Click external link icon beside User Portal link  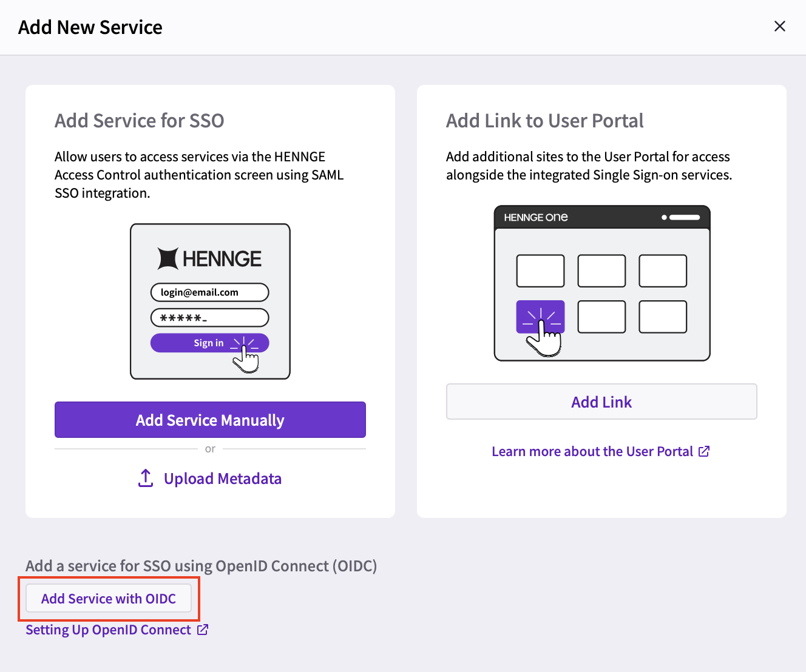point(704,451)
